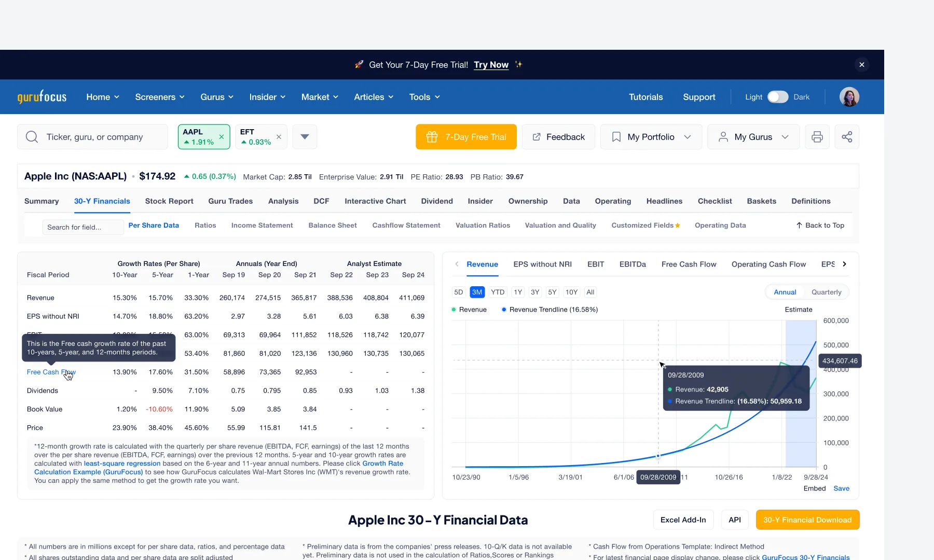Click the Embed chart link
This screenshot has width=934, height=560.
[x=814, y=488]
